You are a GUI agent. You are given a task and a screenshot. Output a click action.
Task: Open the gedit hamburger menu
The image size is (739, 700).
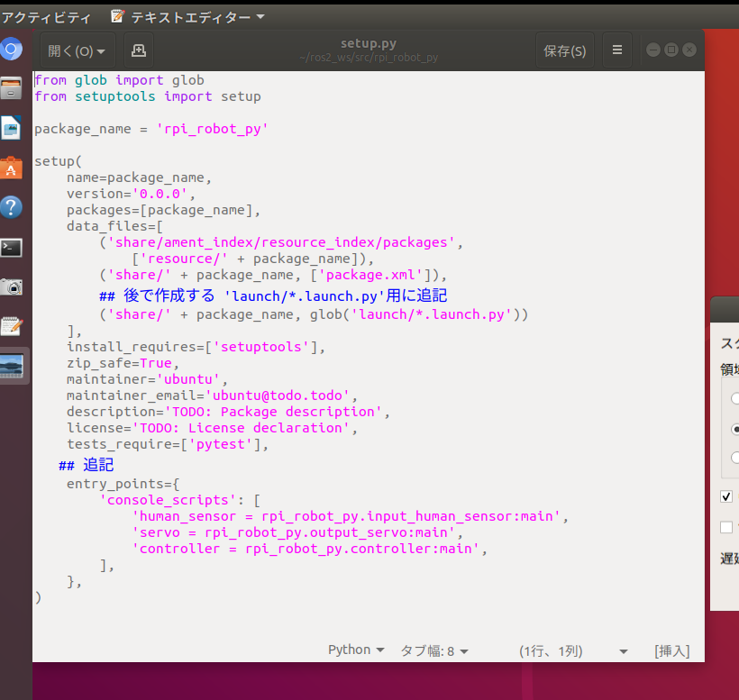pyautogui.click(x=617, y=50)
